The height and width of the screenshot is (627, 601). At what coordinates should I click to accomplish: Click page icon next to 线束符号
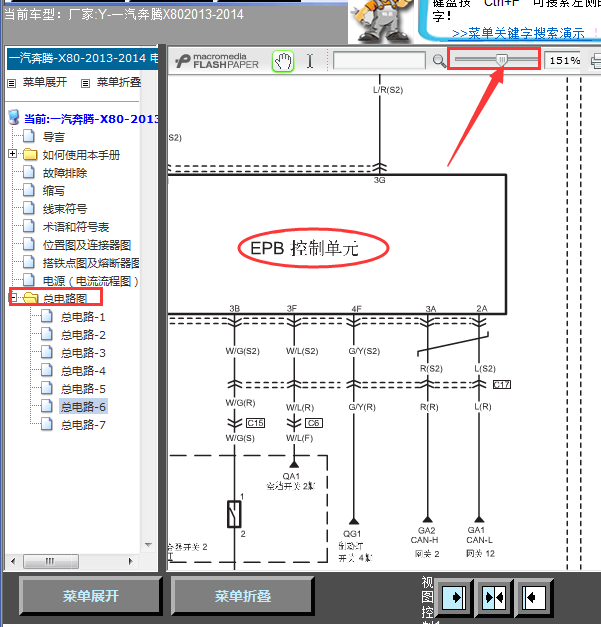[x=29, y=208]
